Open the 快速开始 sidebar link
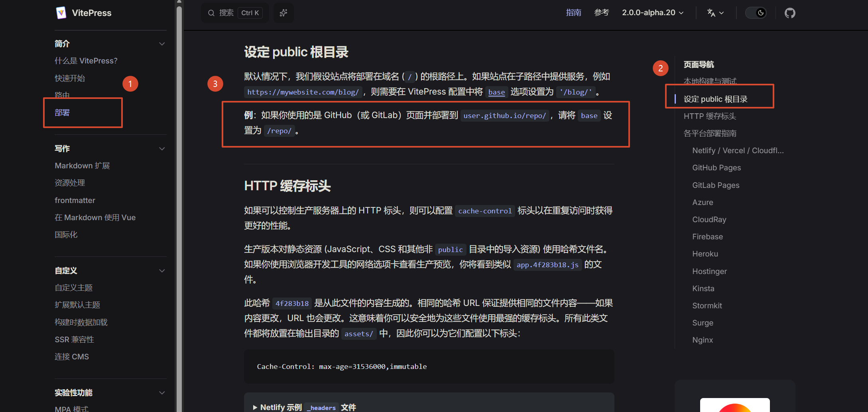Viewport: 868px width, 412px height. coord(70,78)
